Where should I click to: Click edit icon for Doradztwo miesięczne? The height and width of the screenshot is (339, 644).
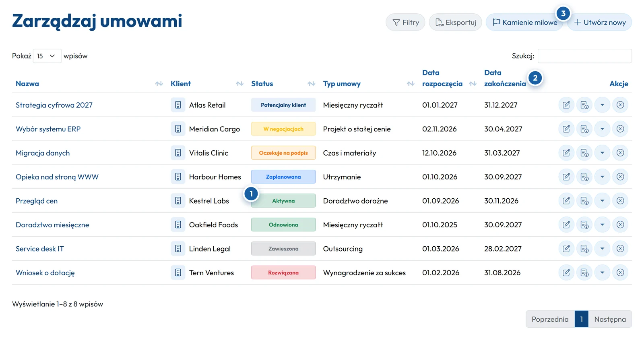pyautogui.click(x=566, y=225)
